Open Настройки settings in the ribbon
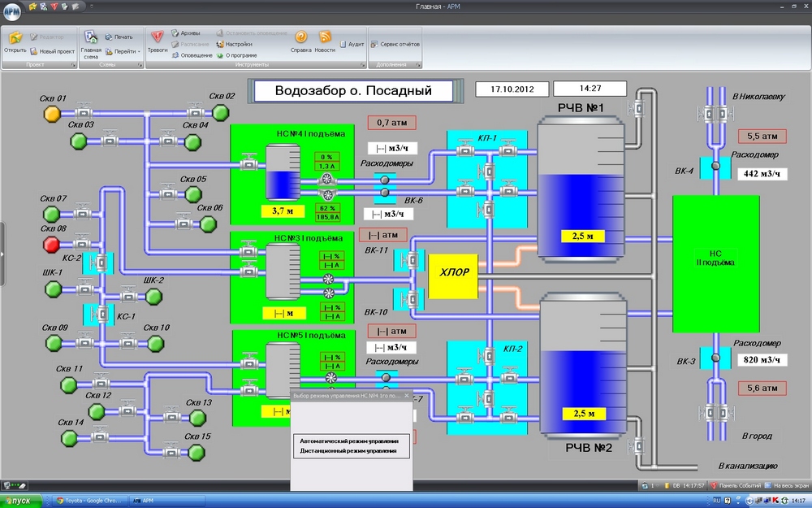 click(238, 44)
